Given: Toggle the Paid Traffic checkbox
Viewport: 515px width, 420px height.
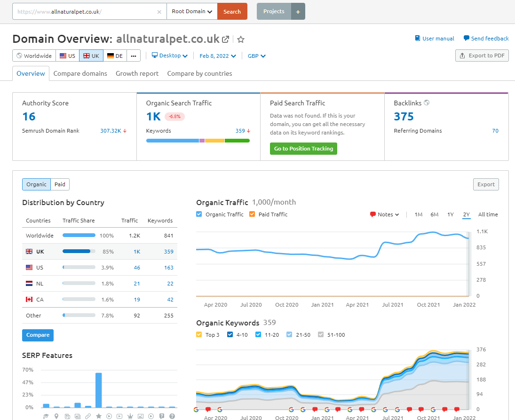Looking at the screenshot, I should coord(252,214).
